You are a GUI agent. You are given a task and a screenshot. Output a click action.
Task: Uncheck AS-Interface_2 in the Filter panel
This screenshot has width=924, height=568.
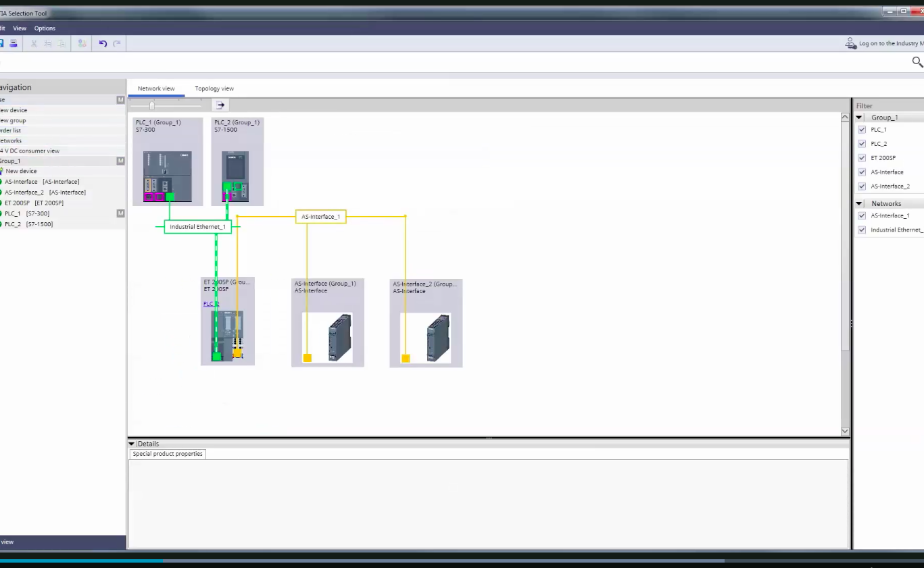point(862,186)
